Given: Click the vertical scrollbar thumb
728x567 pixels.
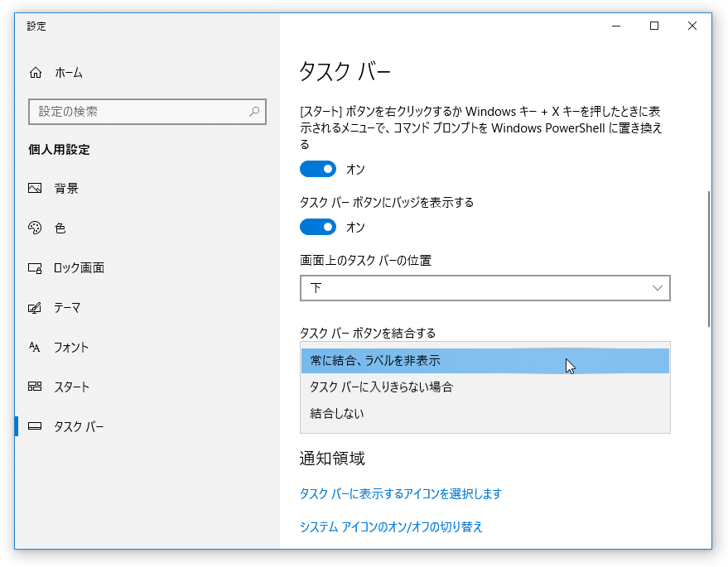Looking at the screenshot, I should click(x=709, y=259).
